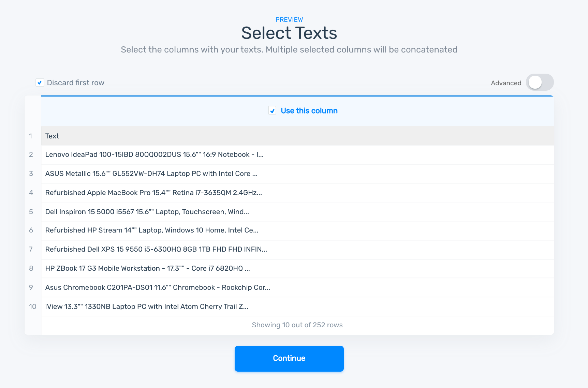Click row number 10 in the gutter
Screen dimensions: 588x388
(32, 307)
